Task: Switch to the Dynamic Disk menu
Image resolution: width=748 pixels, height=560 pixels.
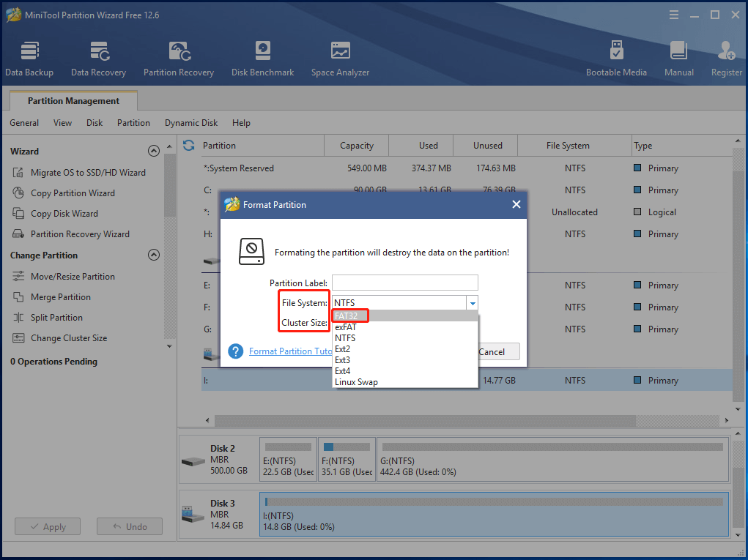Action: (x=191, y=122)
